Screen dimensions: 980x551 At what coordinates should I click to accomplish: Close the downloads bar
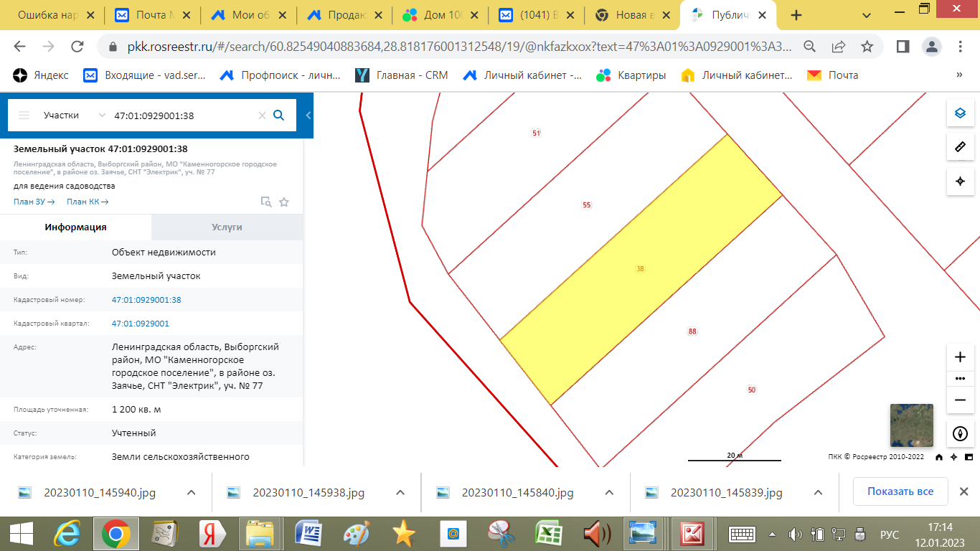(964, 492)
